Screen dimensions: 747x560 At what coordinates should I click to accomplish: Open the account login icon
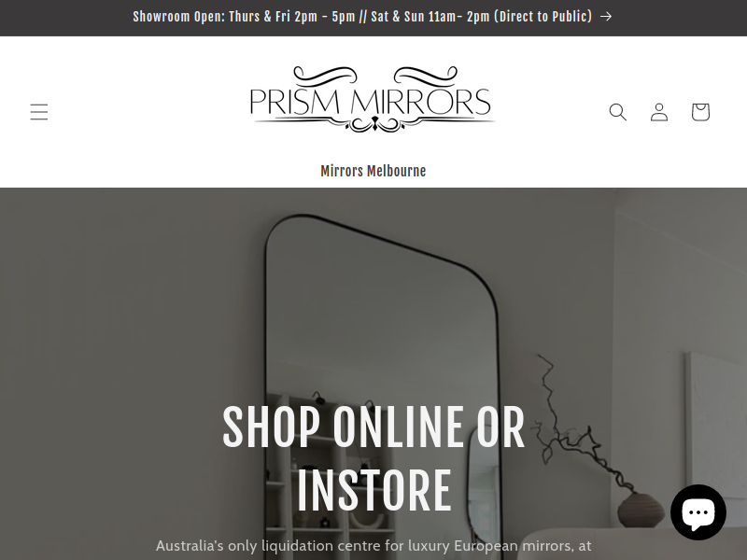coord(659,112)
